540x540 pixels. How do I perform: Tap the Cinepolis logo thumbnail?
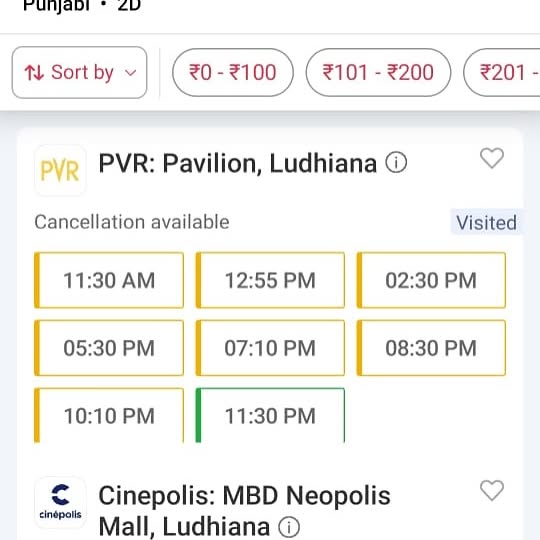(60, 502)
